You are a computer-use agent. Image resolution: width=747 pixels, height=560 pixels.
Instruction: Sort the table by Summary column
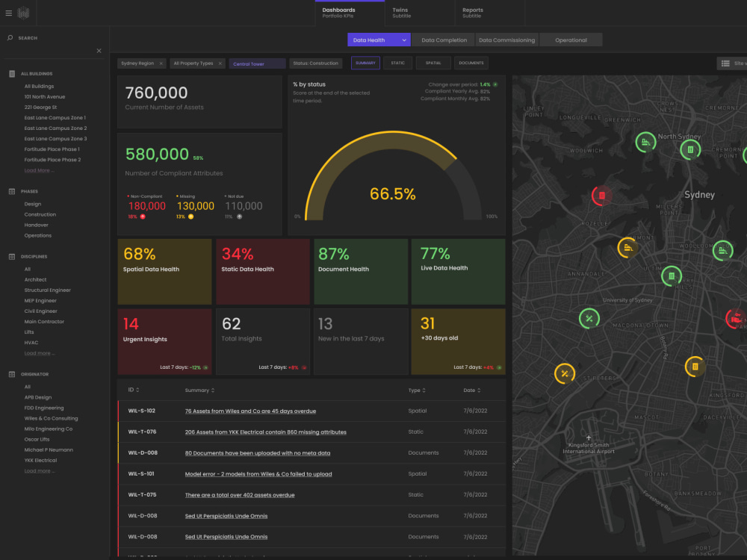[x=199, y=391]
